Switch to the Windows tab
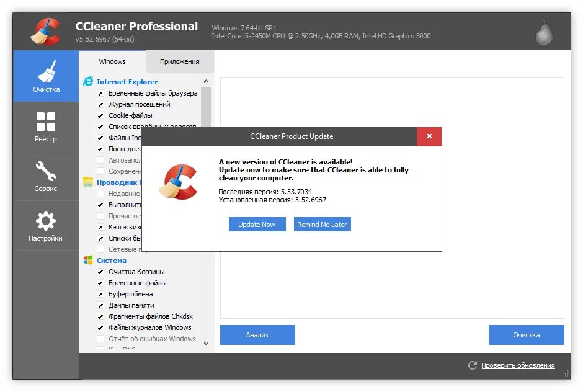583x392 pixels. (x=112, y=61)
